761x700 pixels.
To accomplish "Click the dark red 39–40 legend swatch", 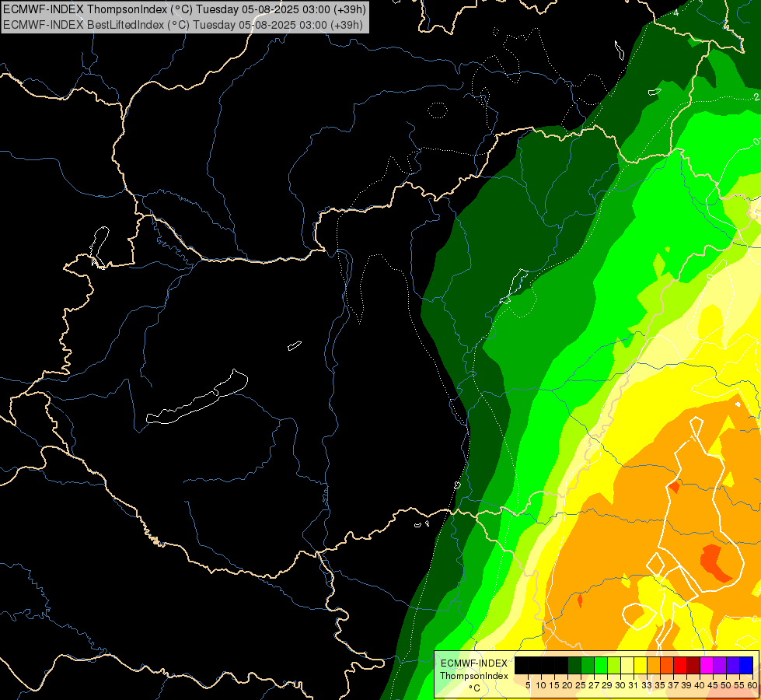I will point(693,665).
